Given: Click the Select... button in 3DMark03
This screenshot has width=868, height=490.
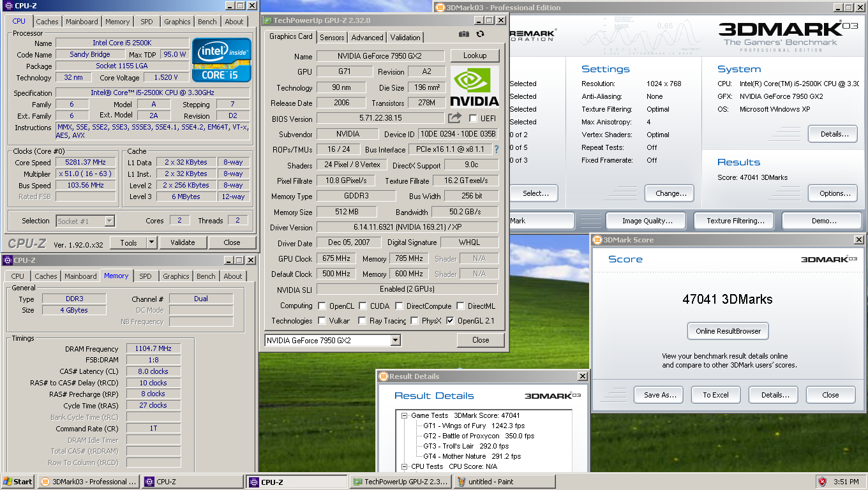Looking at the screenshot, I should (x=535, y=193).
